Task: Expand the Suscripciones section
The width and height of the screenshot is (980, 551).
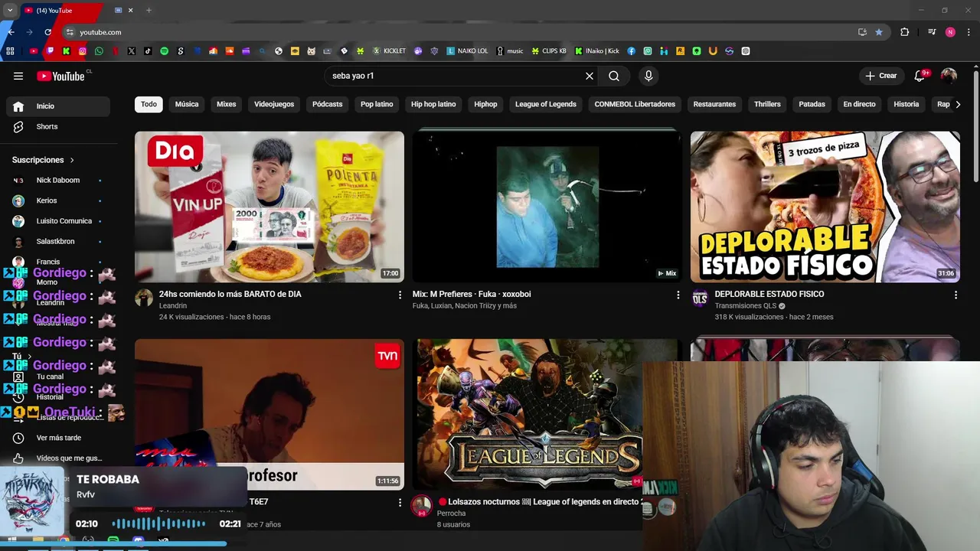Action: click(44, 160)
